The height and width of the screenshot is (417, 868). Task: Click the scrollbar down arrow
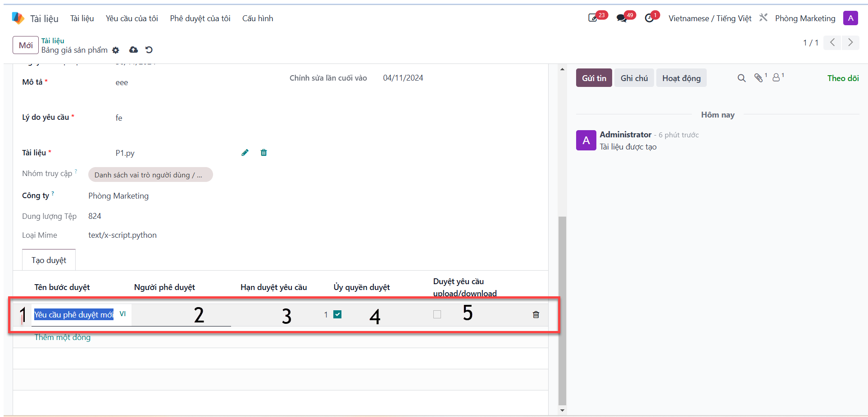[x=562, y=410]
